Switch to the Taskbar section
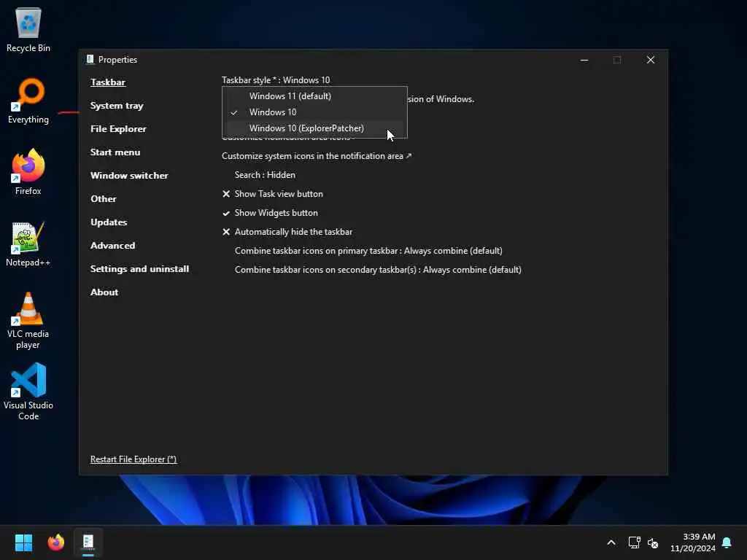747x560 pixels. tap(108, 82)
